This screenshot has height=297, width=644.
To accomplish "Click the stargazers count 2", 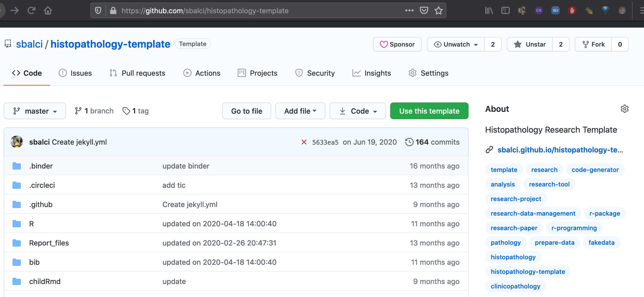I will point(561,44).
